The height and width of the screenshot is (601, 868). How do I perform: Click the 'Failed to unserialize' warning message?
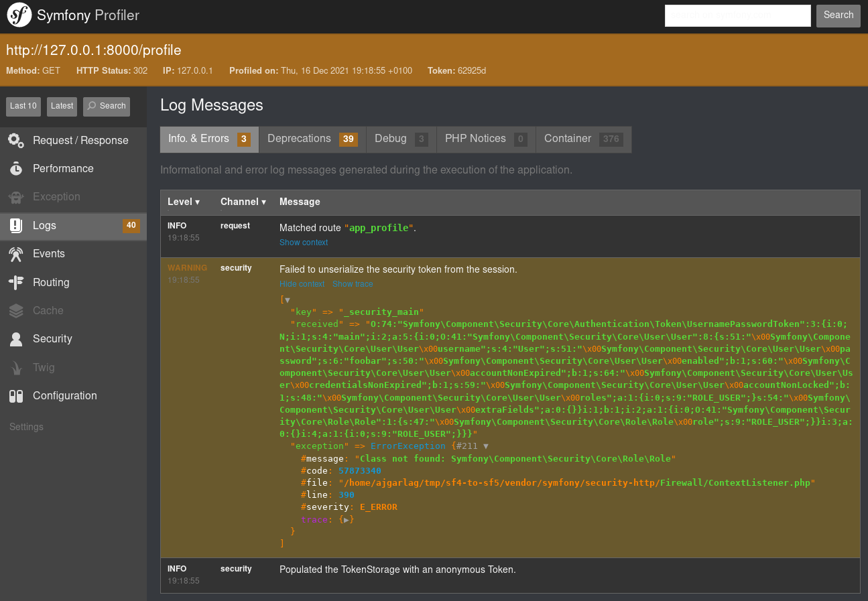click(x=398, y=269)
